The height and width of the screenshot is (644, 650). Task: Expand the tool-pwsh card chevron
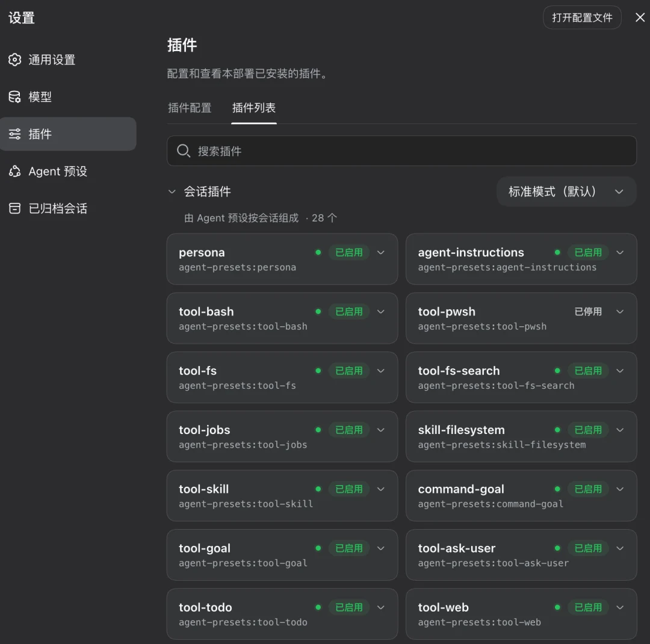[x=620, y=312]
